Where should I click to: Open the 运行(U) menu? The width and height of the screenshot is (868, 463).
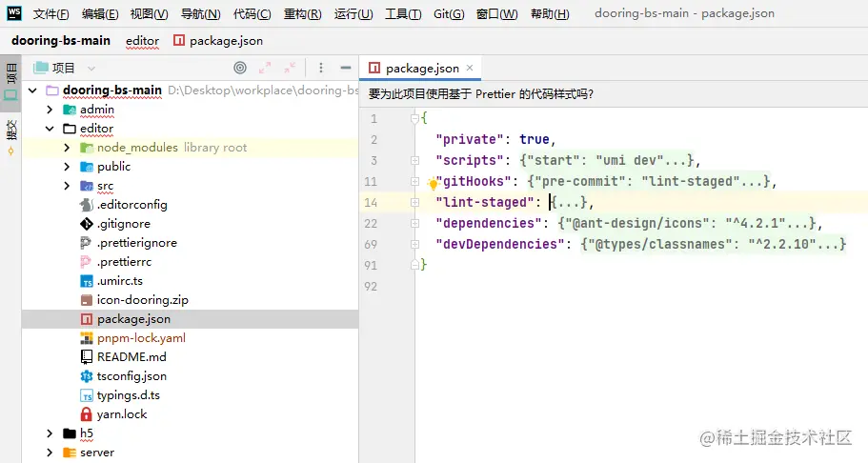(353, 14)
